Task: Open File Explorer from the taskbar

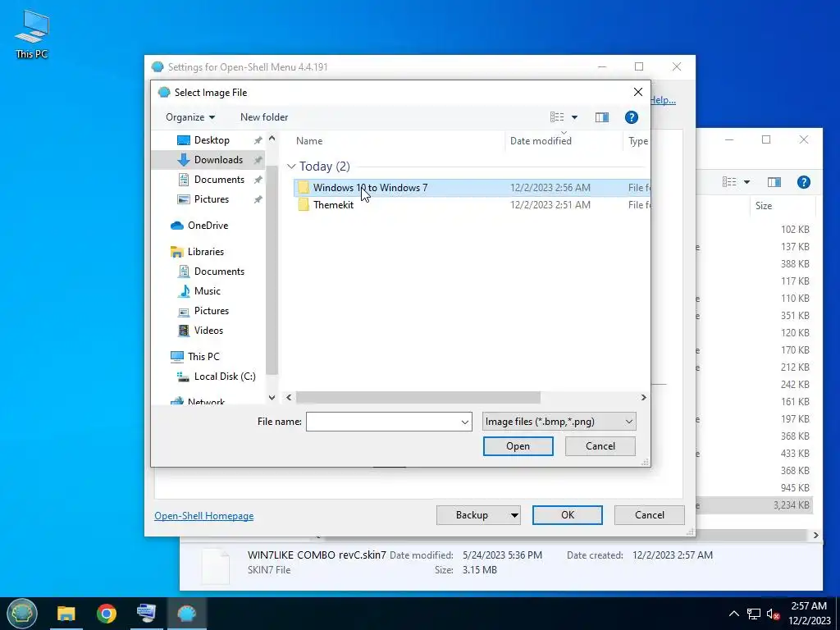Action: point(66,614)
